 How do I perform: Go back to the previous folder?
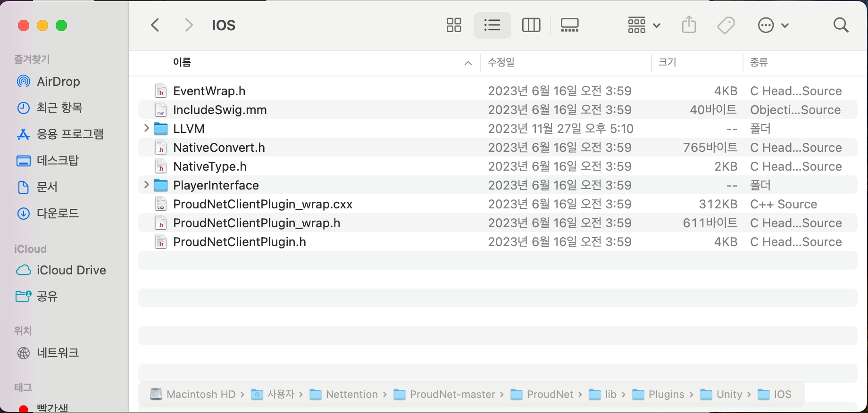(155, 25)
